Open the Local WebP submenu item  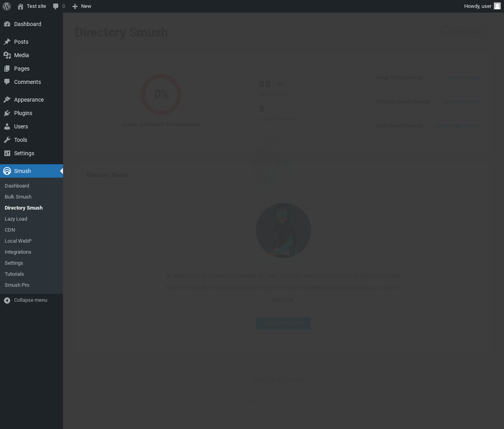(x=18, y=241)
